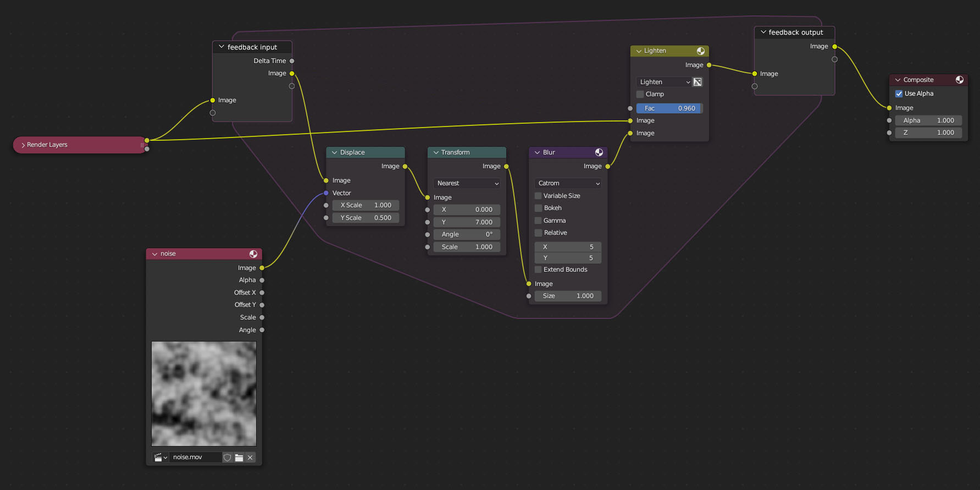
Task: Expand the collapsed Render Layers node
Action: click(23, 145)
